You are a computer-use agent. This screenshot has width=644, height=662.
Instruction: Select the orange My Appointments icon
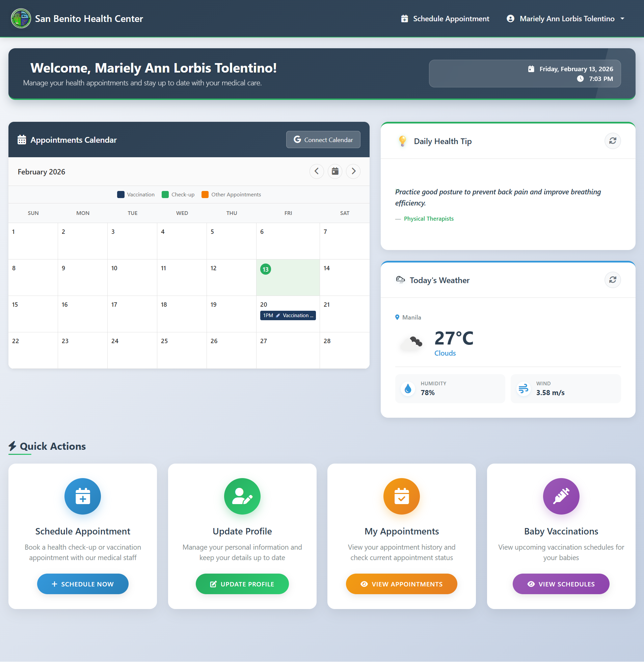[401, 496]
